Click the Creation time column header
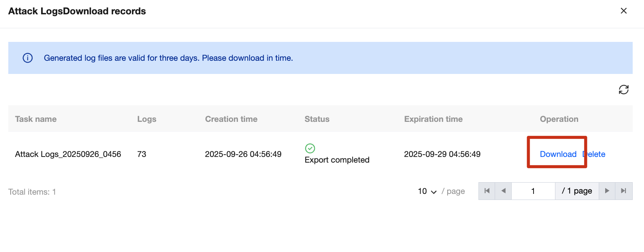The height and width of the screenshot is (252, 644). 231,119
